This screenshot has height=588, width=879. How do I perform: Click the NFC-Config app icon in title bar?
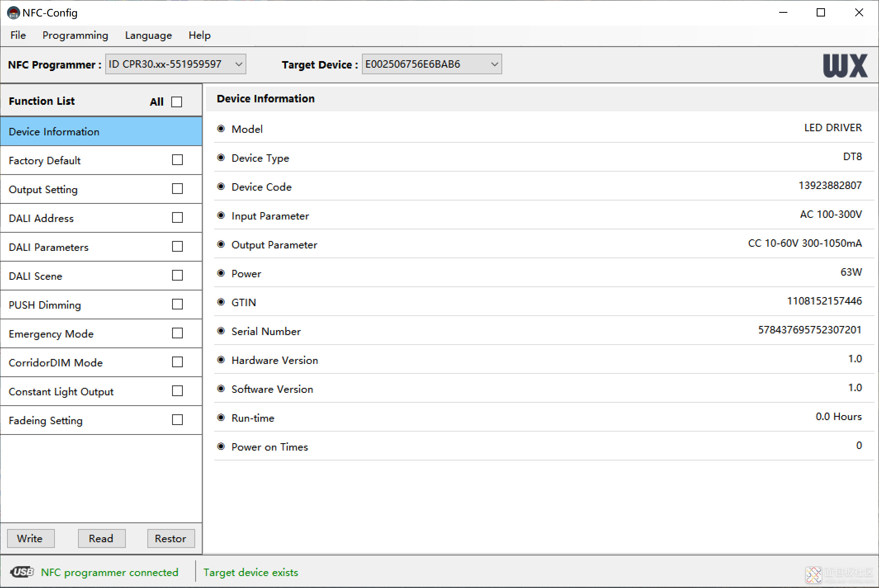coord(13,13)
